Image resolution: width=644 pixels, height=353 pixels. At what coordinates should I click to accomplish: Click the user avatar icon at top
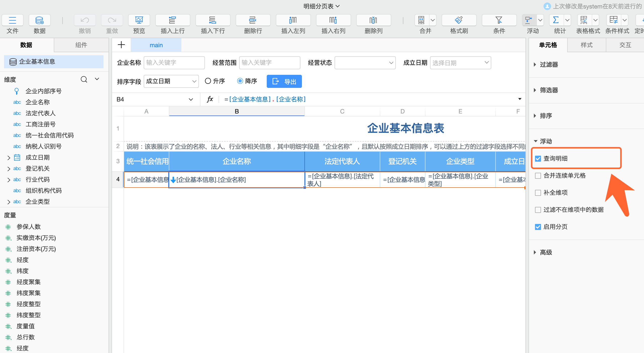pos(547,6)
